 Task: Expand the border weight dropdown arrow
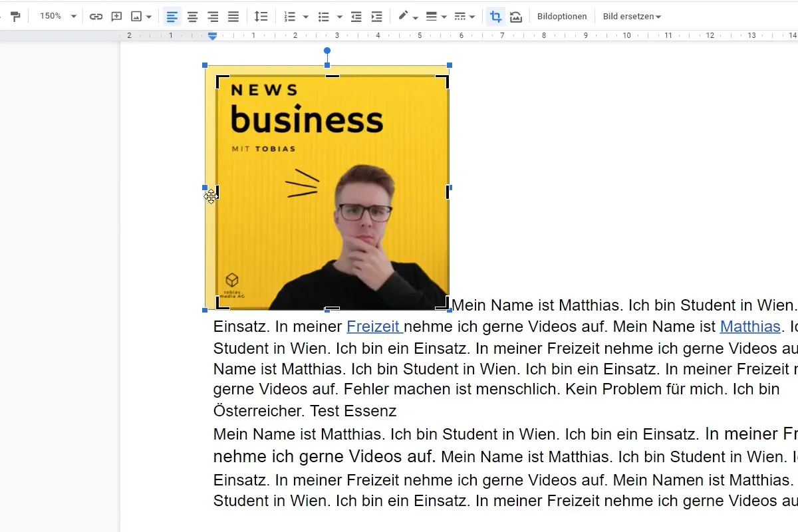point(444,17)
